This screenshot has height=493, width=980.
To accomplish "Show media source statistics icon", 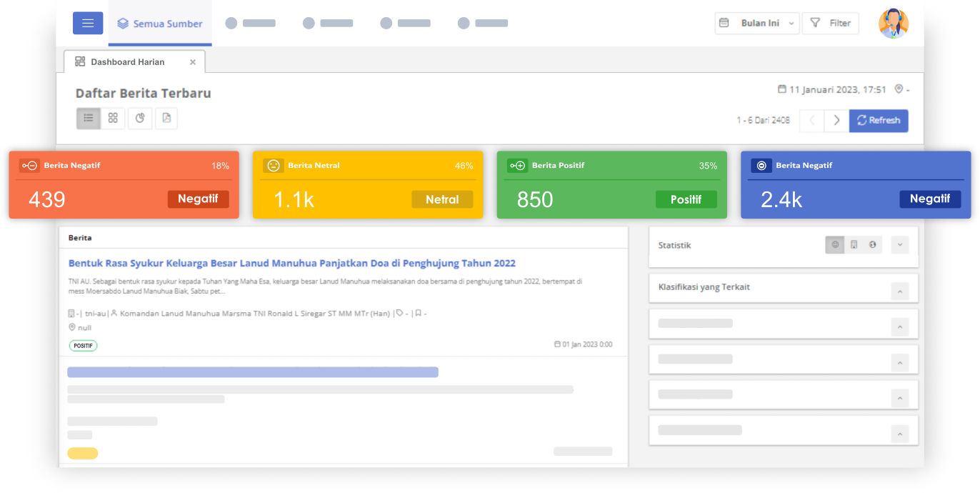I will [x=854, y=245].
